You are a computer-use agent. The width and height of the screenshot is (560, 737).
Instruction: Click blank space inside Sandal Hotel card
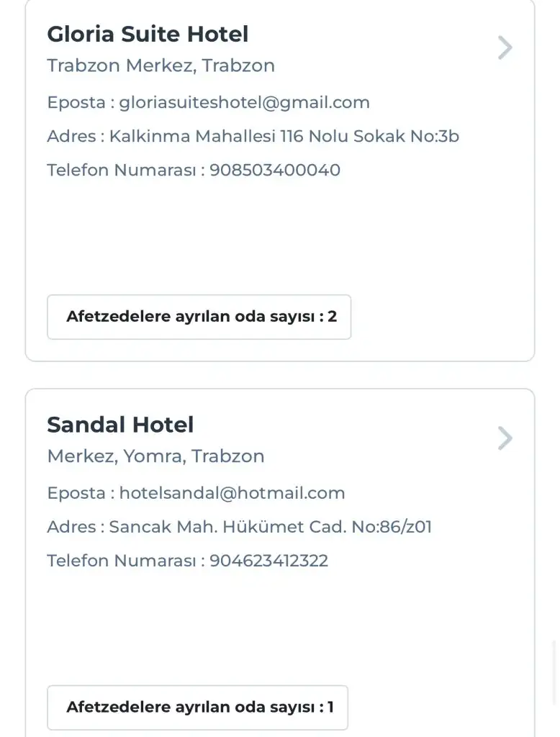coord(288,625)
